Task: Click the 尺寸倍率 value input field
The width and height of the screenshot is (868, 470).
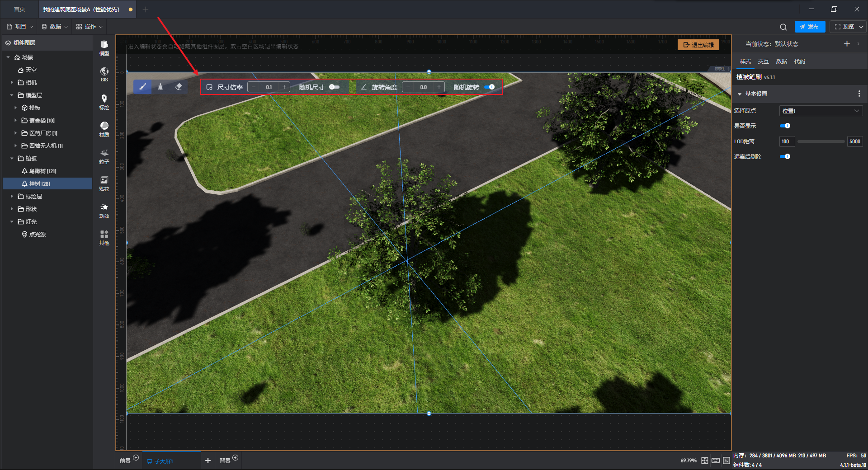Action: [269, 87]
